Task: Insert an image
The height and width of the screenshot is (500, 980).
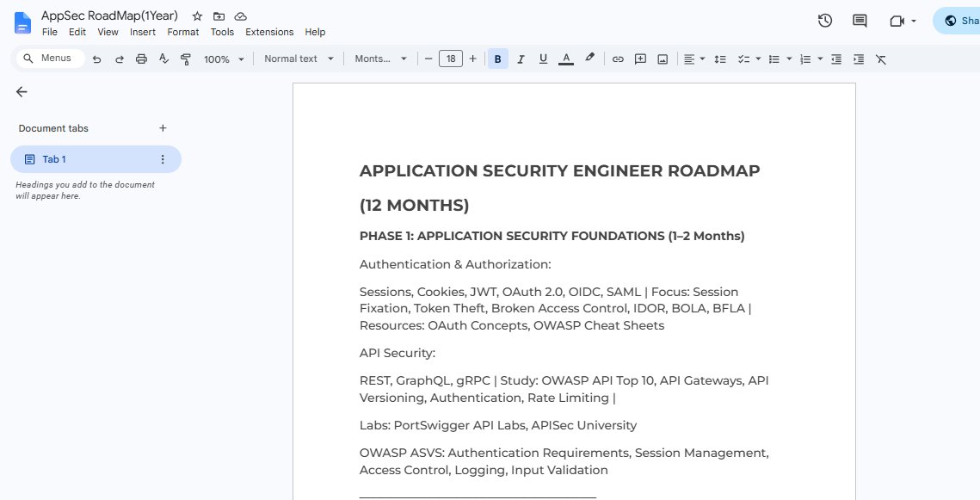Action: [663, 59]
